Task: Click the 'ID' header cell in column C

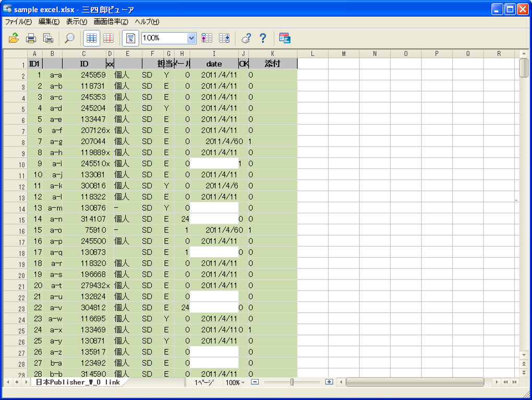Action: [x=84, y=64]
